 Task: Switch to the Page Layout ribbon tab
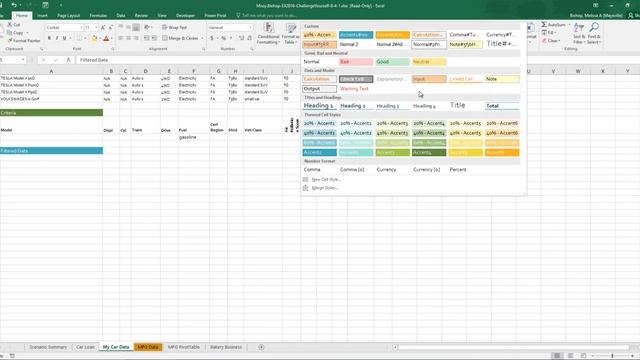tap(69, 16)
